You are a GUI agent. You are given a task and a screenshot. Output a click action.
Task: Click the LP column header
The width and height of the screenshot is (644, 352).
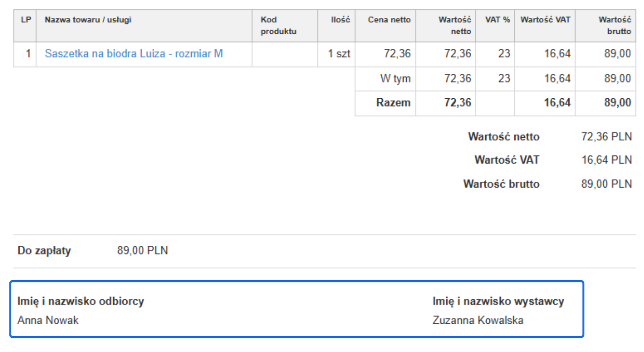[25, 20]
